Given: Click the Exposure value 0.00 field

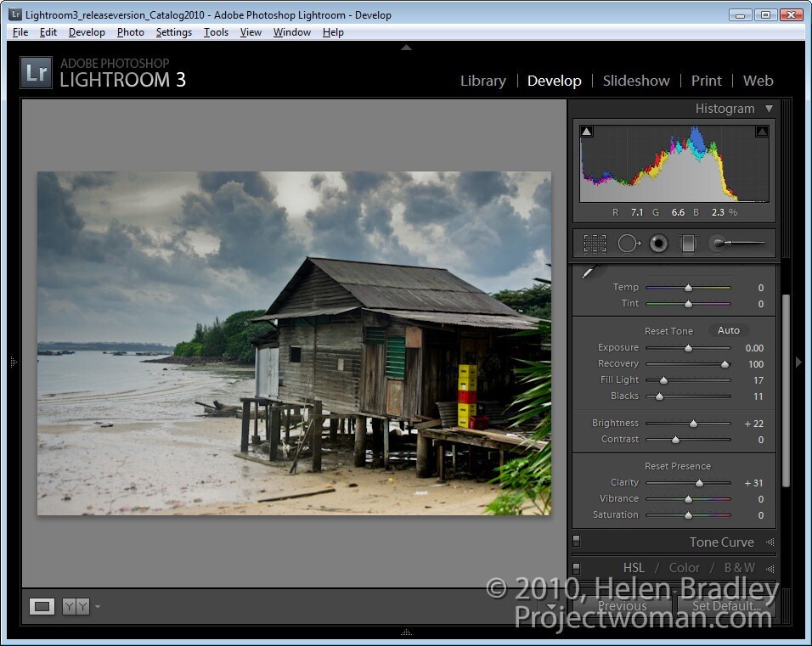Looking at the screenshot, I should point(754,348).
